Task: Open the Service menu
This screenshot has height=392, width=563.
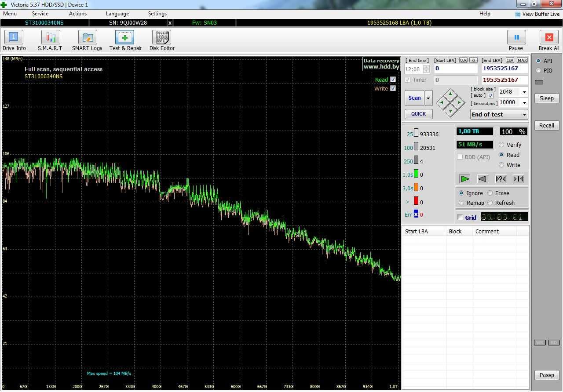Action: (40, 14)
